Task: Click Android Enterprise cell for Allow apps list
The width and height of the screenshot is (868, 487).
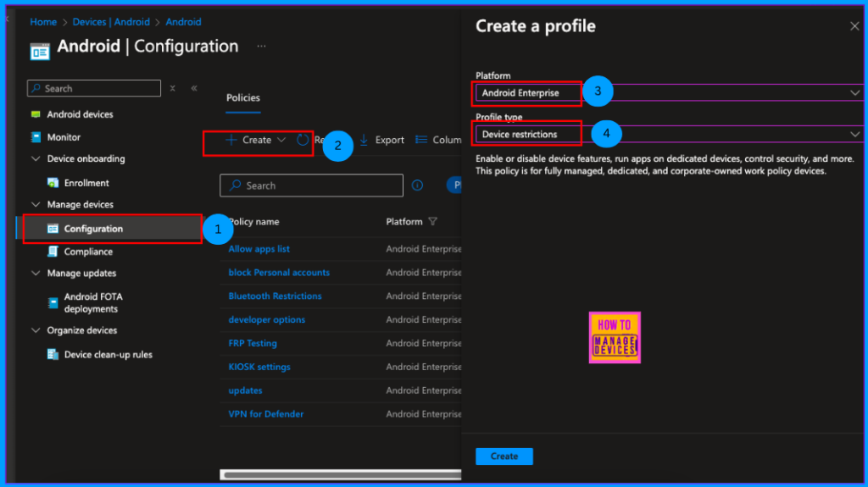Action: click(424, 249)
